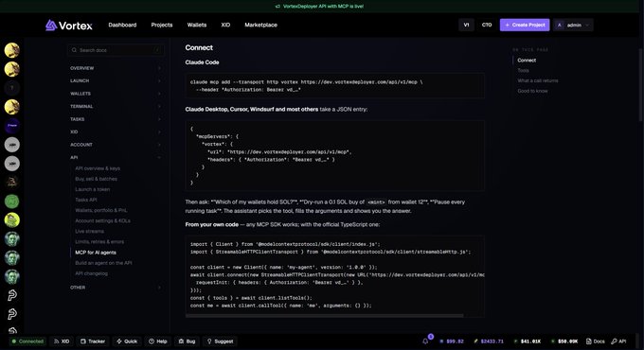
Task: Expand the WALLETS docs section
Action: coord(115,94)
